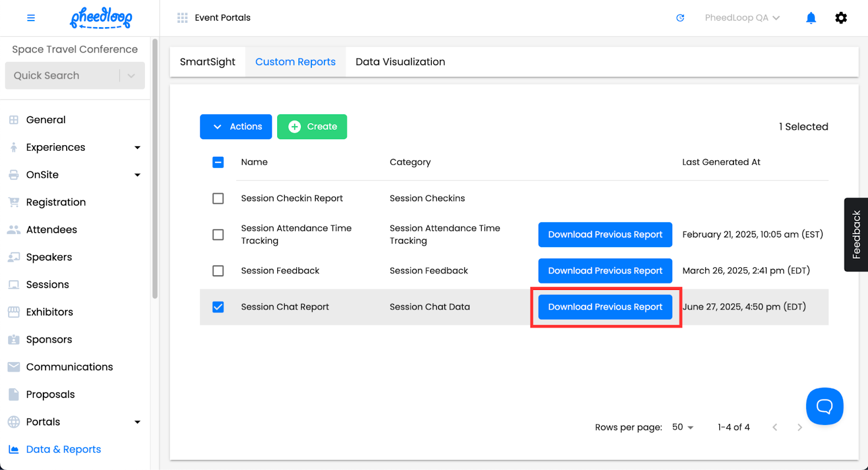Check the Session Checkin Report checkbox
This screenshot has height=470, width=868.
coord(218,198)
